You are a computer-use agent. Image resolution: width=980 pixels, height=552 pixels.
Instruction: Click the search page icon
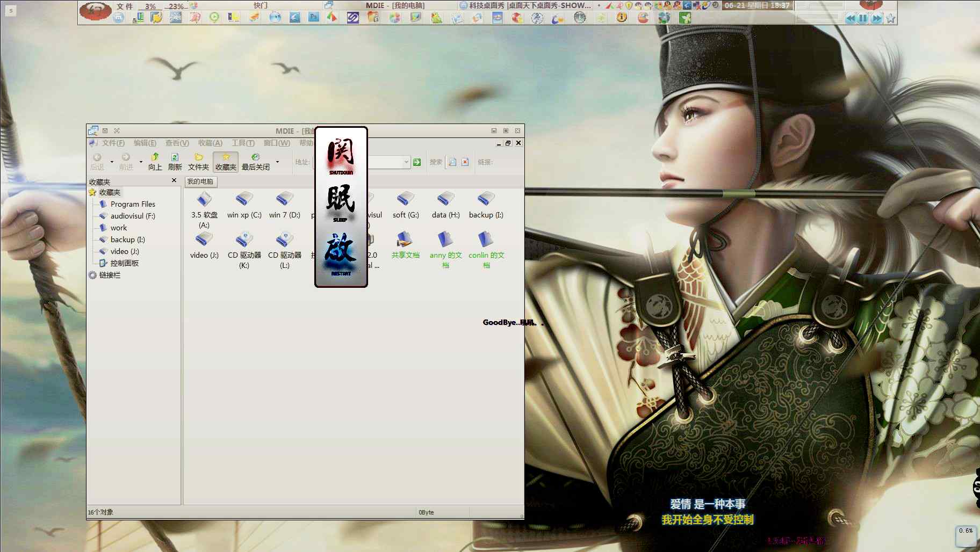click(452, 162)
